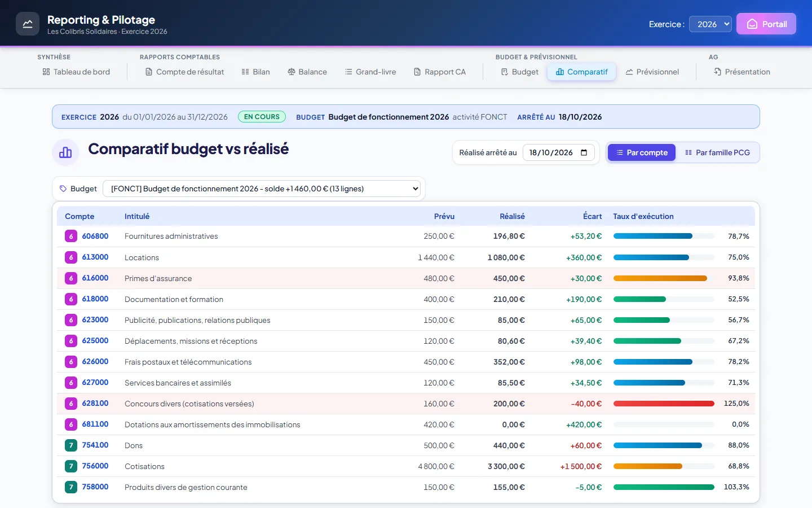
Task: Click the Écart column header
Action: click(x=592, y=216)
